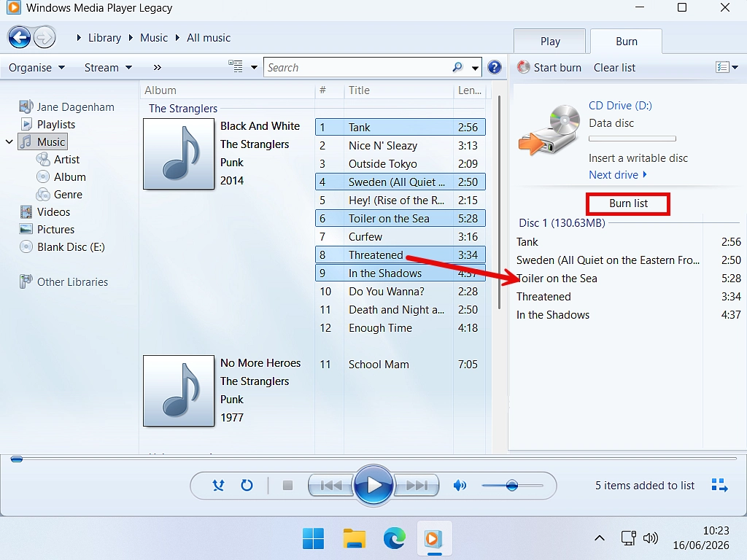Screen dimensions: 747x560
Task: Open view options dropdown arrow
Action: coord(254,68)
